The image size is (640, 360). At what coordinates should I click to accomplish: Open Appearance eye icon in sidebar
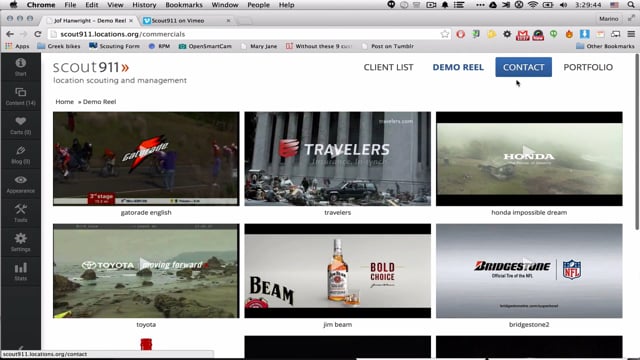pos(20,184)
